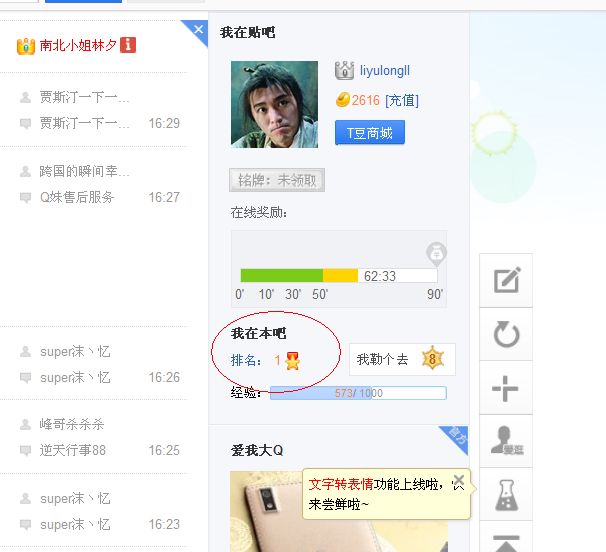
Task: Click the reply bubble icon beside Q妹售后服务
Action: click(25, 198)
